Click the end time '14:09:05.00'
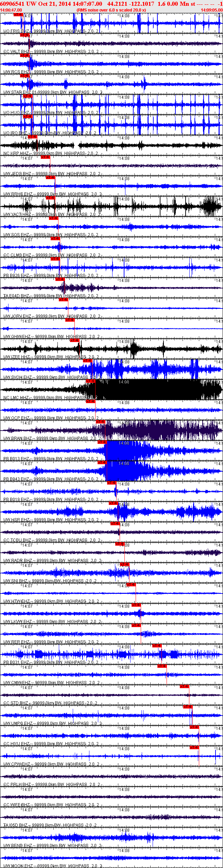The image size is (223, 868). (x=212, y=10)
